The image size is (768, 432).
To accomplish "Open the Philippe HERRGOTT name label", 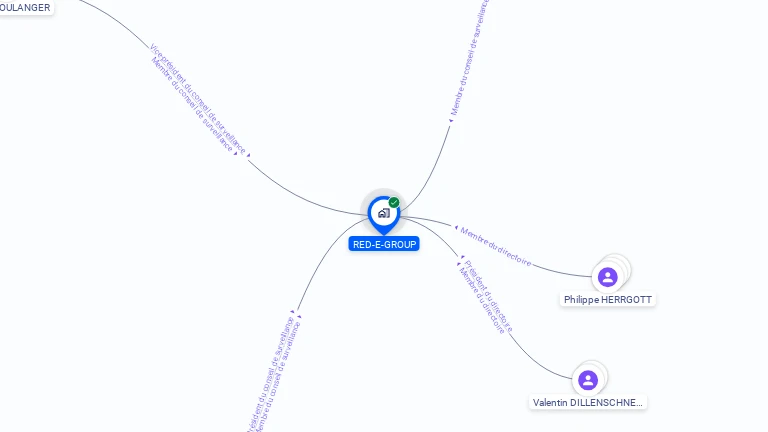I will coord(608,300).
